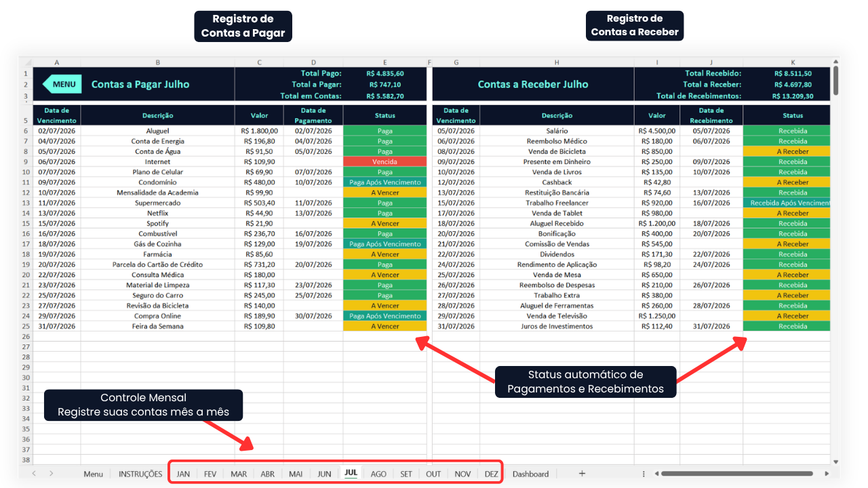The width and height of the screenshot is (868, 488).
Task: Click the three-dot sheet options handle
Action: [644, 474]
